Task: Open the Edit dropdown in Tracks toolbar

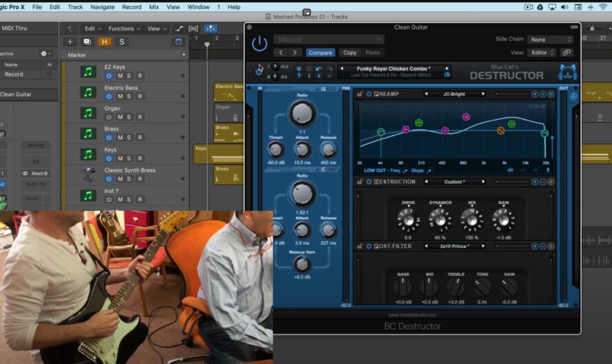Action: [x=93, y=28]
